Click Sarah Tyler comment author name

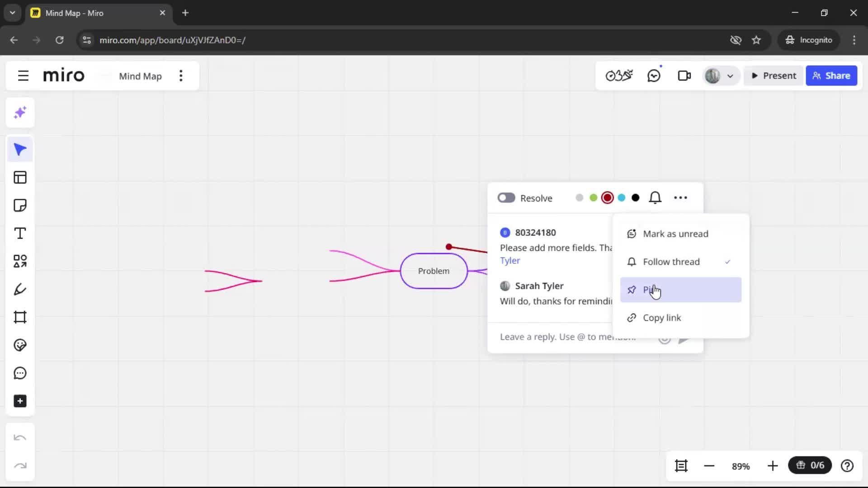[x=539, y=286]
